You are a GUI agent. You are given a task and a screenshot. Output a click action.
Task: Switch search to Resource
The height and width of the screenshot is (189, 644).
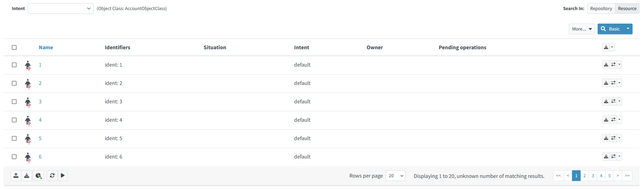[x=627, y=9]
